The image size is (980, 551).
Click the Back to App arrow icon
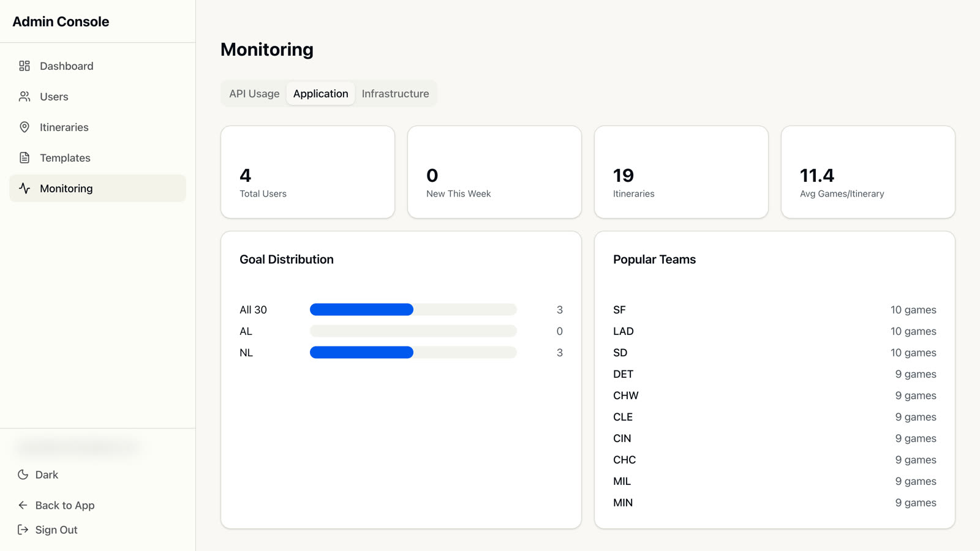pos(23,505)
